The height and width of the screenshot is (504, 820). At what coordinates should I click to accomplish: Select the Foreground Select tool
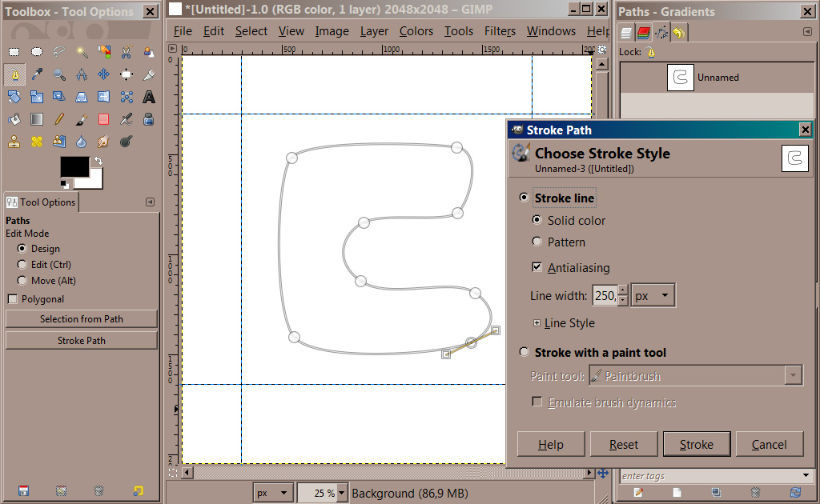click(x=149, y=52)
